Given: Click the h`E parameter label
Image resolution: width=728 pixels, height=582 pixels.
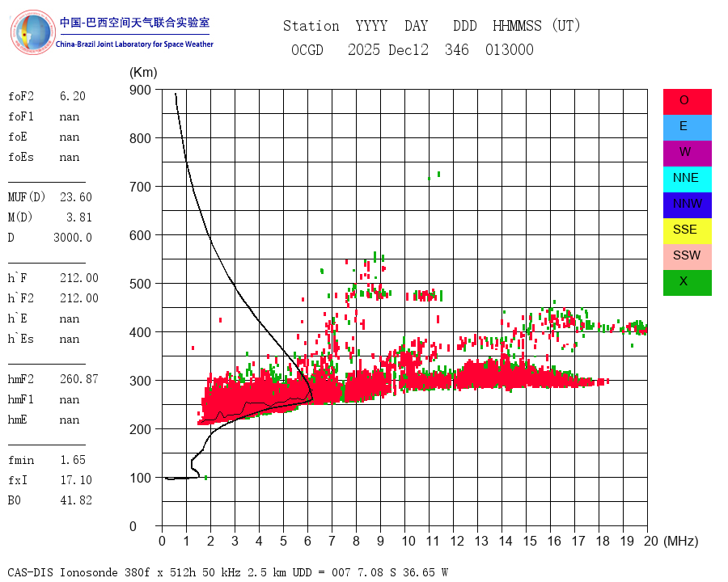Looking at the screenshot, I should click(x=18, y=318).
